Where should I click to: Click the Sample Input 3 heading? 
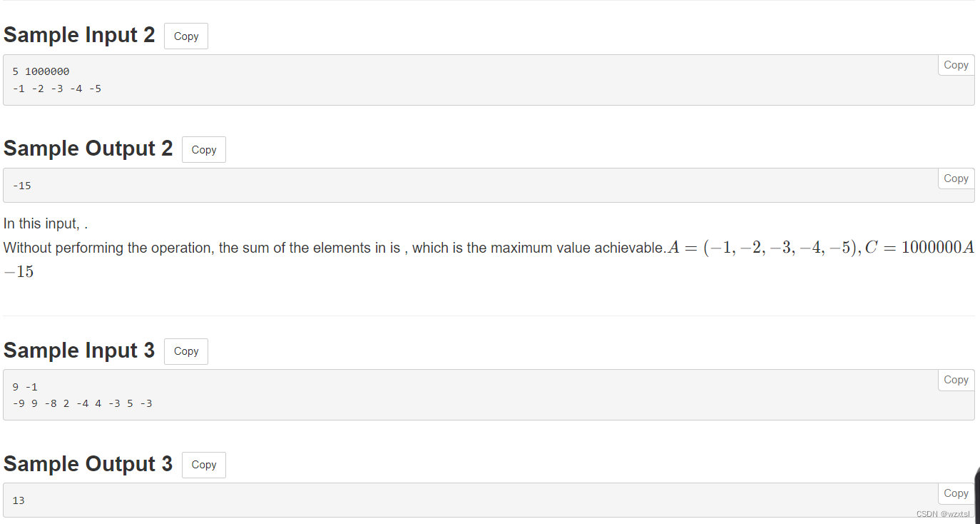pyautogui.click(x=79, y=351)
